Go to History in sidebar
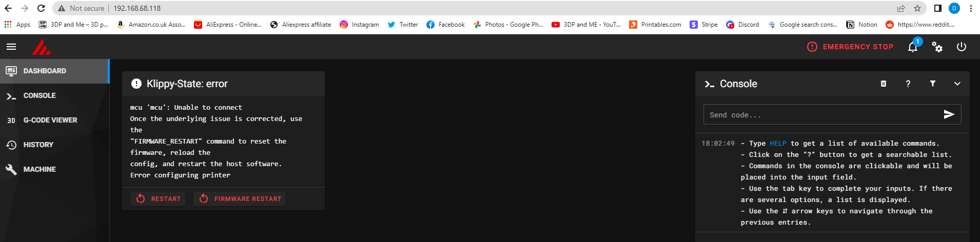This screenshot has height=242, width=980. 54,145
